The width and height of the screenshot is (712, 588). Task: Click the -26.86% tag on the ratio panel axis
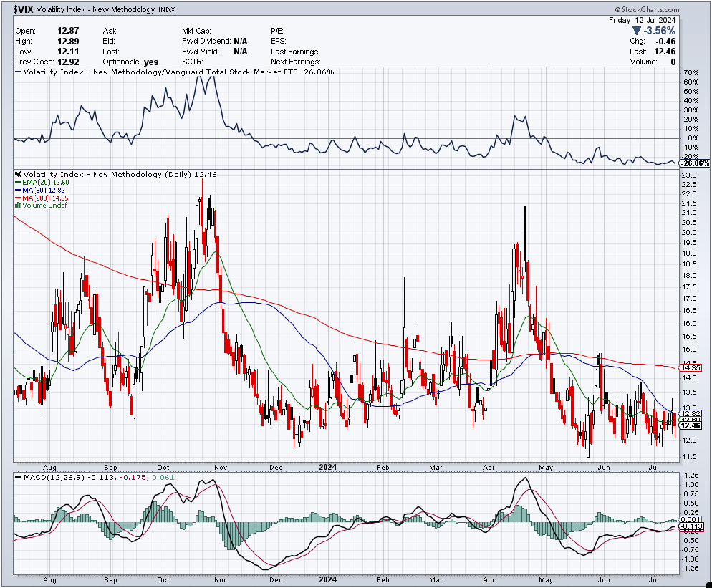[693, 163]
